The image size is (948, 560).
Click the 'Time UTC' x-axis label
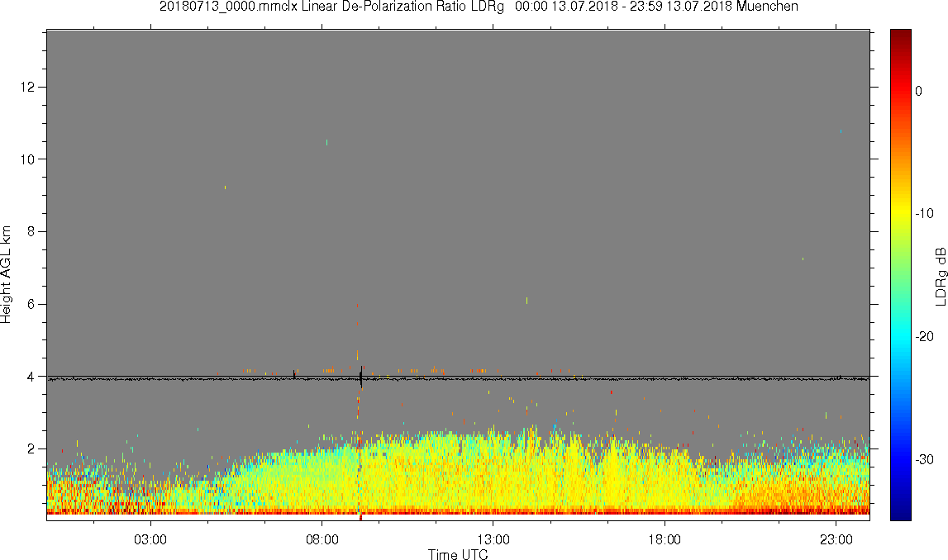point(458,553)
